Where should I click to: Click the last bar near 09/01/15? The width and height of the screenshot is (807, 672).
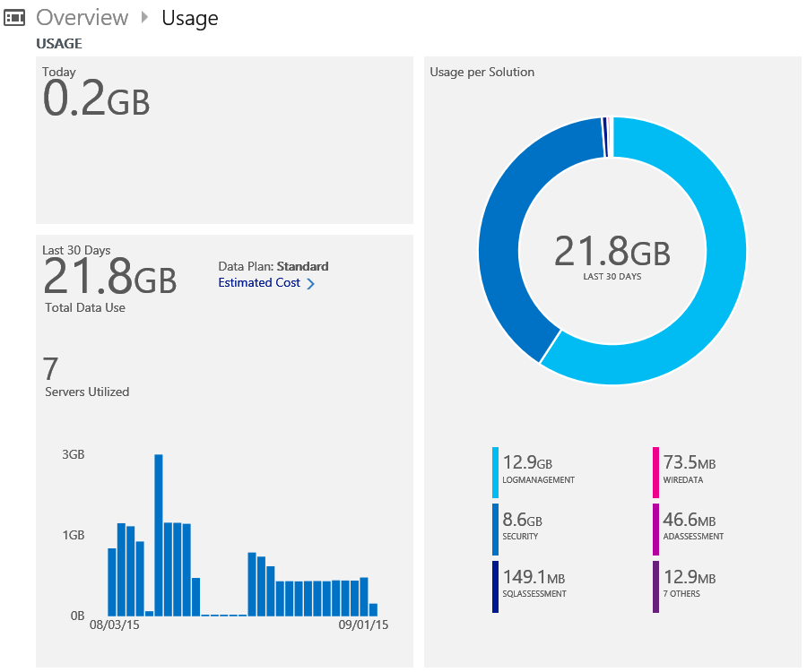click(x=373, y=609)
